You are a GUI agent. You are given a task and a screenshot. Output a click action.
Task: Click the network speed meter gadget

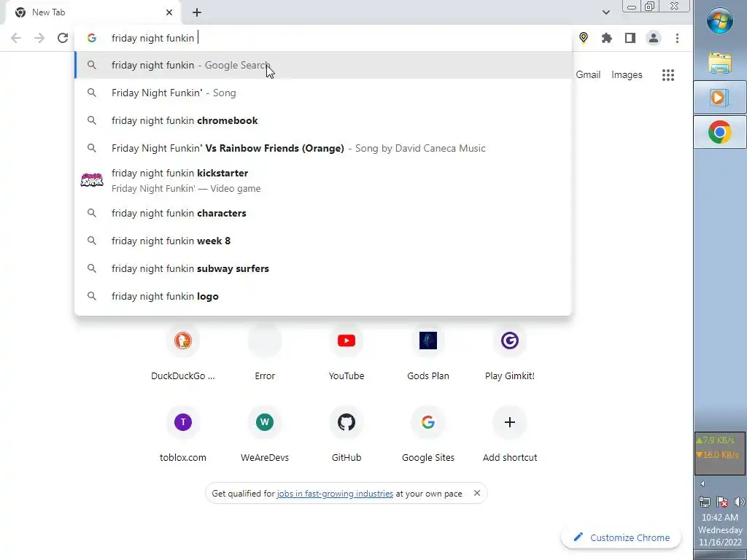[x=720, y=452]
